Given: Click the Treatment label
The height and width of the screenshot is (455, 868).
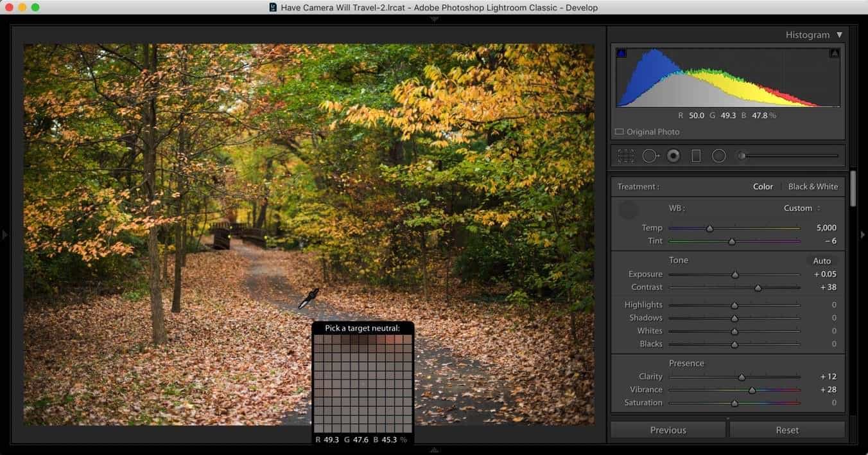Looking at the screenshot, I should pos(638,186).
